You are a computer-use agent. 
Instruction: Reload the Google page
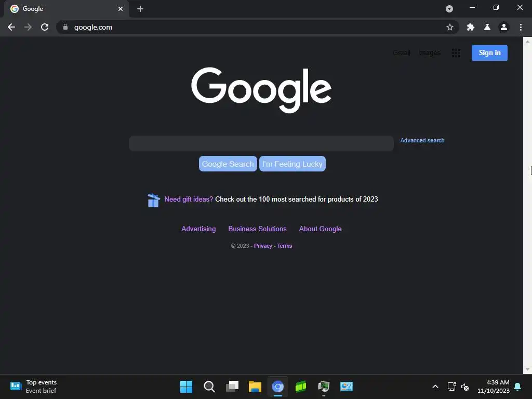45,27
